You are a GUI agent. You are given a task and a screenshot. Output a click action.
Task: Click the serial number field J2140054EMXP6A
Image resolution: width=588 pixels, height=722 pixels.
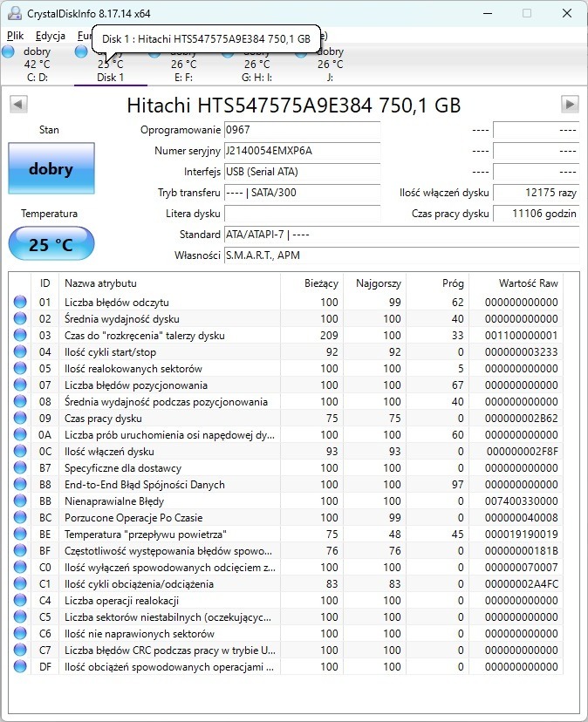(303, 151)
